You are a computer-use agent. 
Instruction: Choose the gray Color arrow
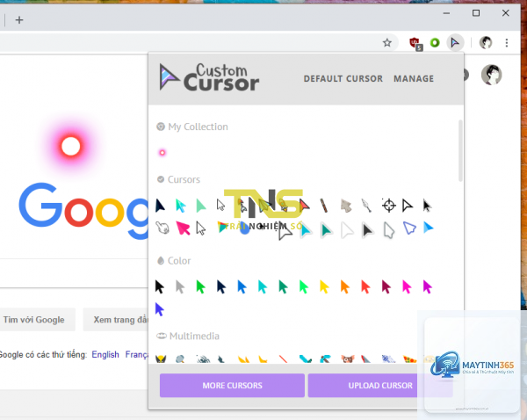click(180, 286)
